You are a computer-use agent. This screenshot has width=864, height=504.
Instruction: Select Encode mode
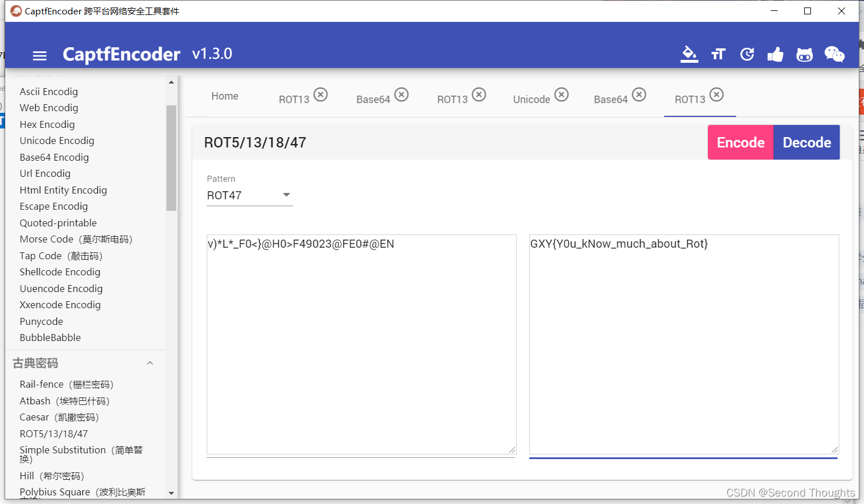point(740,142)
